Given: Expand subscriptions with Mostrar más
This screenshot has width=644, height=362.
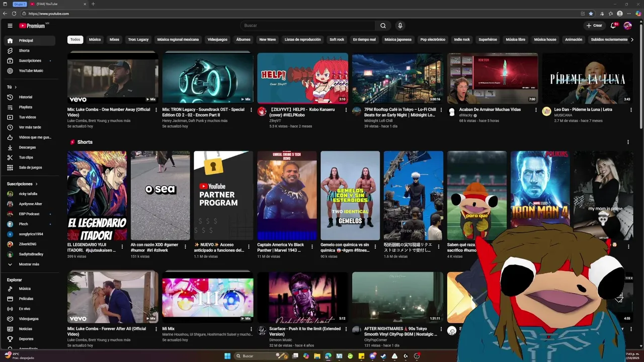Looking at the screenshot, I should [x=30, y=264].
